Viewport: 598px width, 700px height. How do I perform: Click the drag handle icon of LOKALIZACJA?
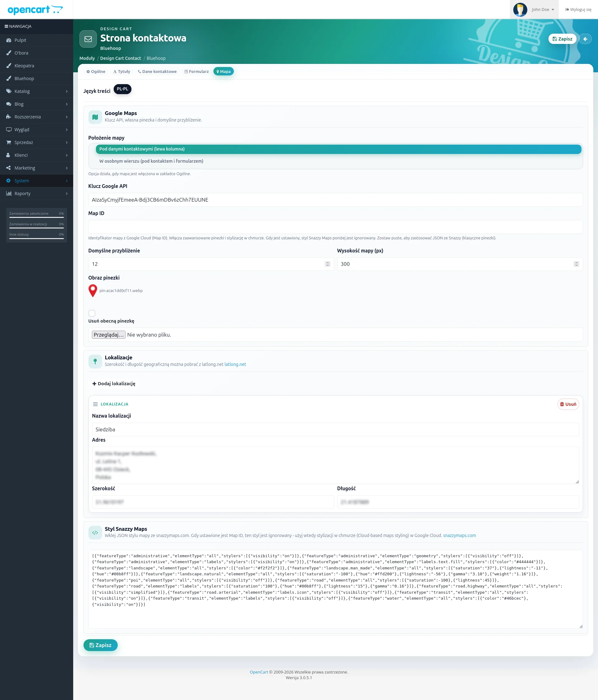tap(95, 404)
